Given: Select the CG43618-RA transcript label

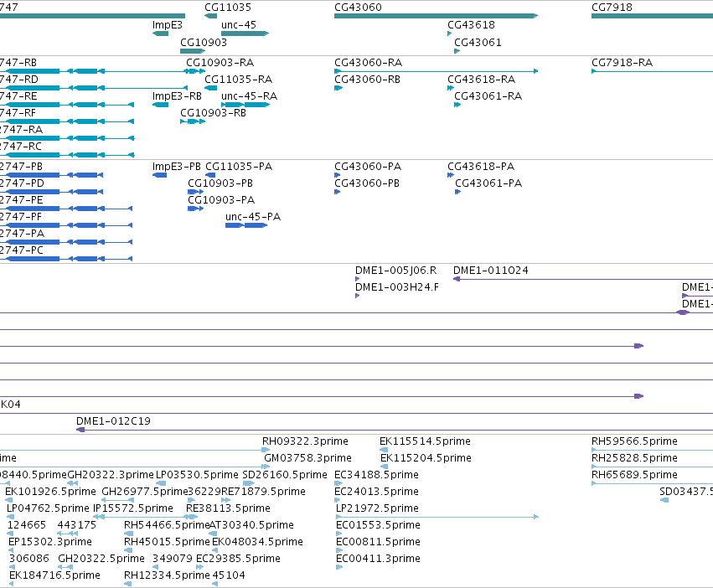Looking at the screenshot, I should click(x=481, y=79).
